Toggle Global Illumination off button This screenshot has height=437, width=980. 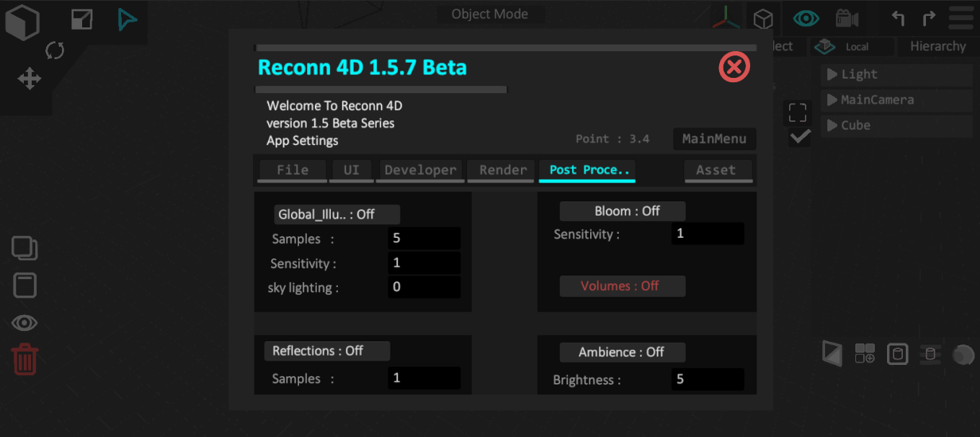(x=337, y=214)
